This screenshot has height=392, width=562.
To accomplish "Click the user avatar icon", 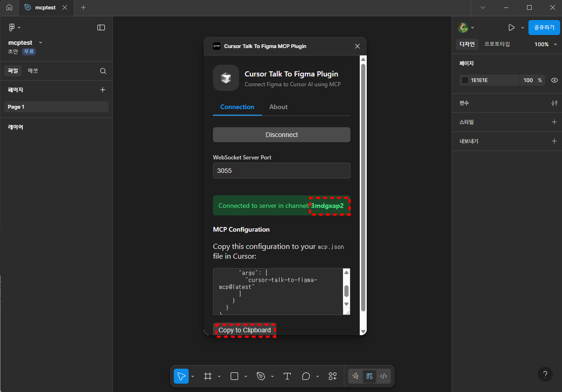I will [463, 28].
